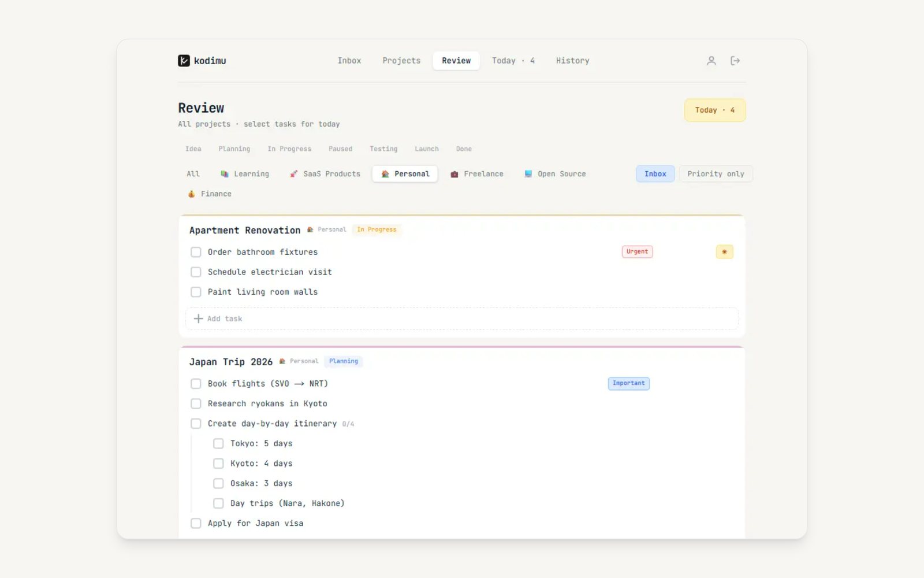924x578 pixels.
Task: Click the plus icon beside Add task
Action: 198,318
